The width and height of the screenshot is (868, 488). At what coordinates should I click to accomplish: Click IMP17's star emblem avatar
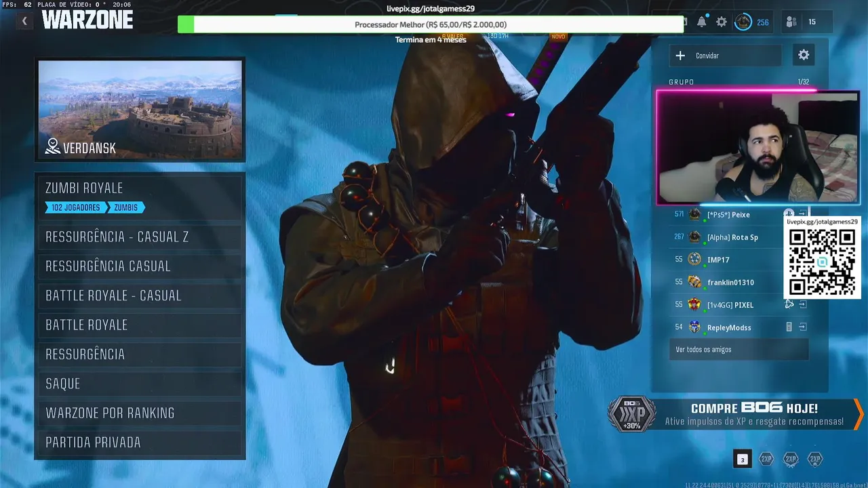coord(694,260)
